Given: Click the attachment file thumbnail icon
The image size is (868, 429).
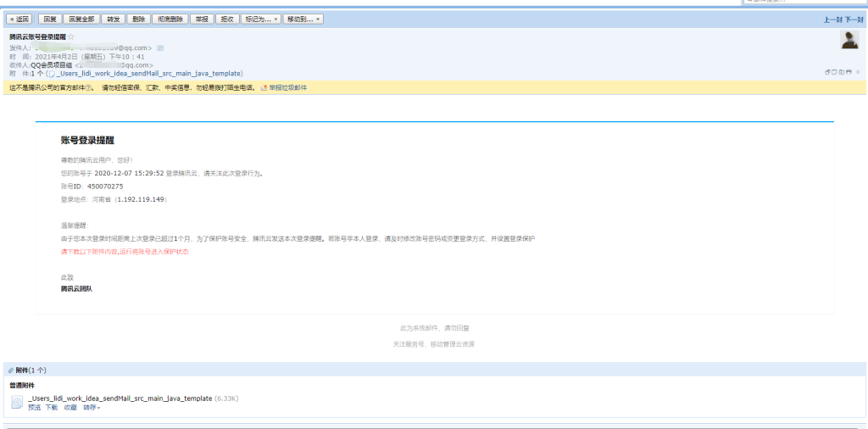Looking at the screenshot, I should point(17,403).
